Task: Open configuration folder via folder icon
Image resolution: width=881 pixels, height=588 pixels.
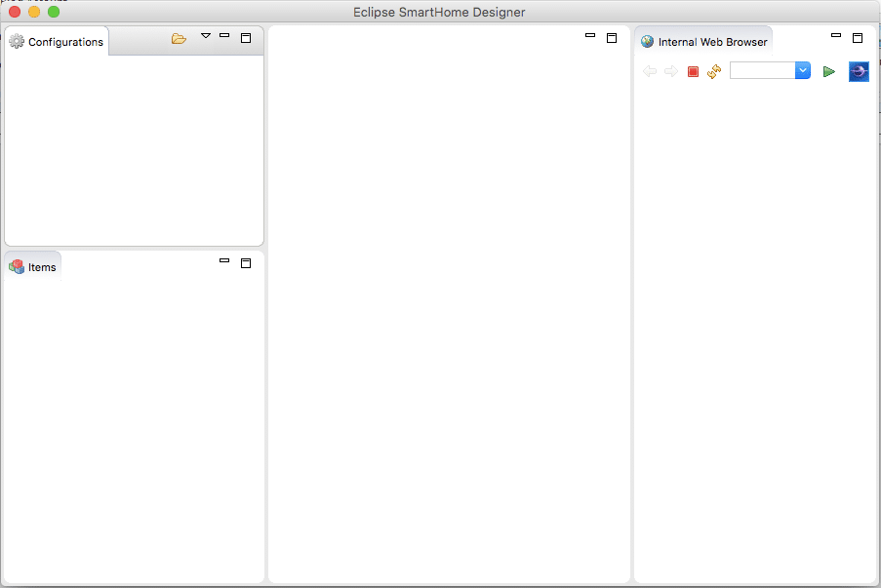Action: point(179,39)
